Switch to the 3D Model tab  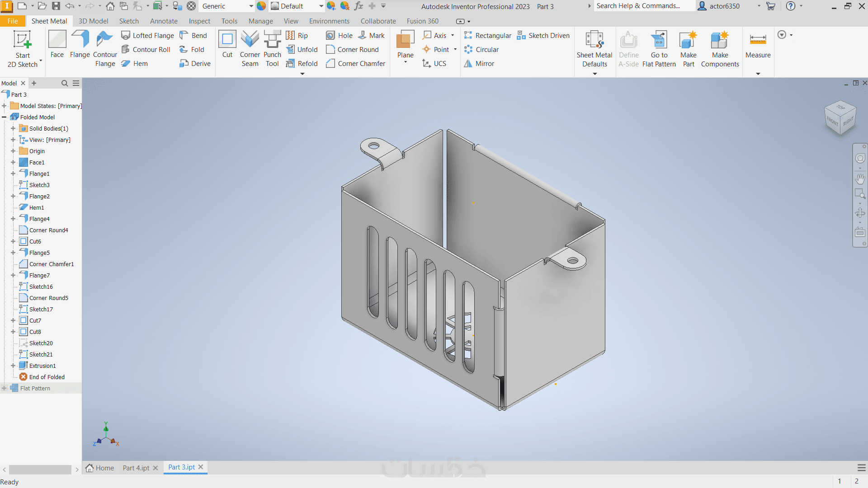(93, 21)
